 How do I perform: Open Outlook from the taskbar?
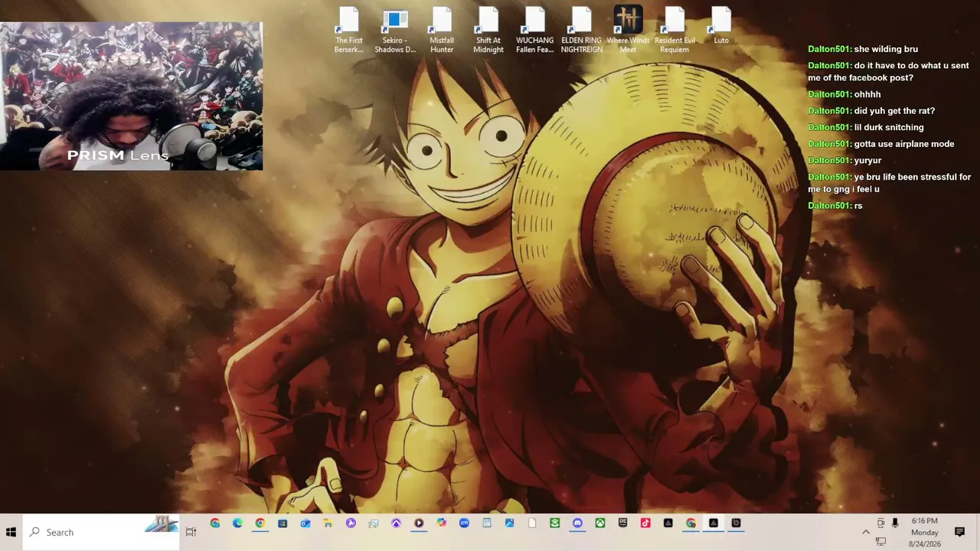click(305, 523)
